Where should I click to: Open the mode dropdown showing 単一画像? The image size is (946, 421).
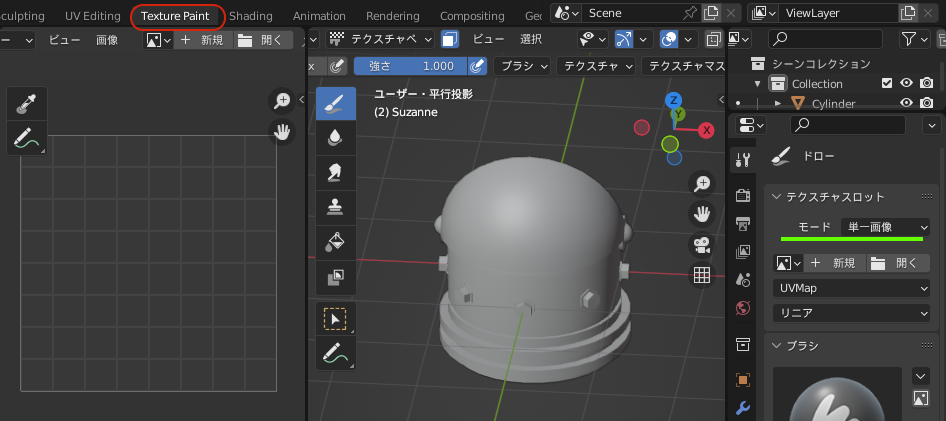tap(885, 227)
